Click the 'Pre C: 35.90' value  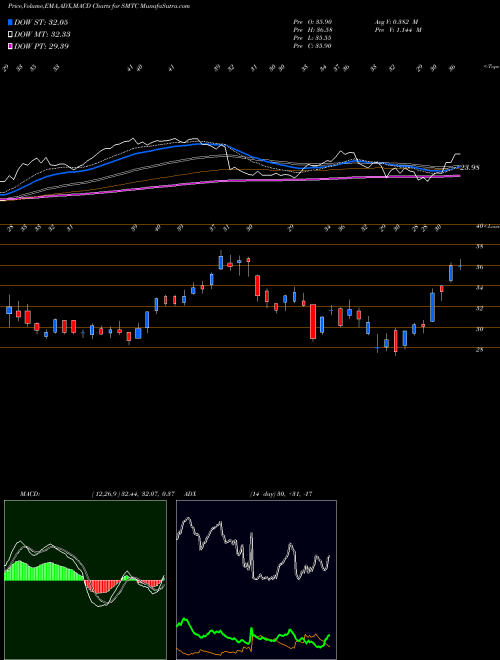313,46
